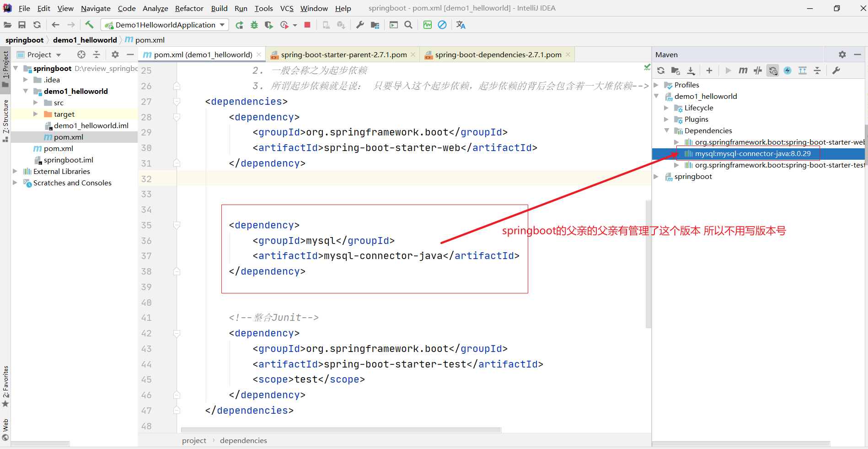Click the 'dependencies' breadcrumb at editor bottom

pyautogui.click(x=243, y=440)
